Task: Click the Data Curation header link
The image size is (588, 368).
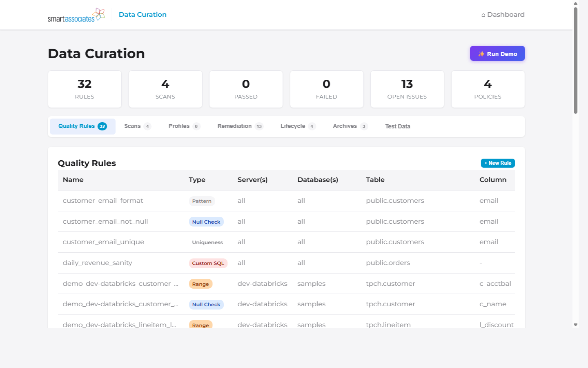Action: (x=143, y=14)
